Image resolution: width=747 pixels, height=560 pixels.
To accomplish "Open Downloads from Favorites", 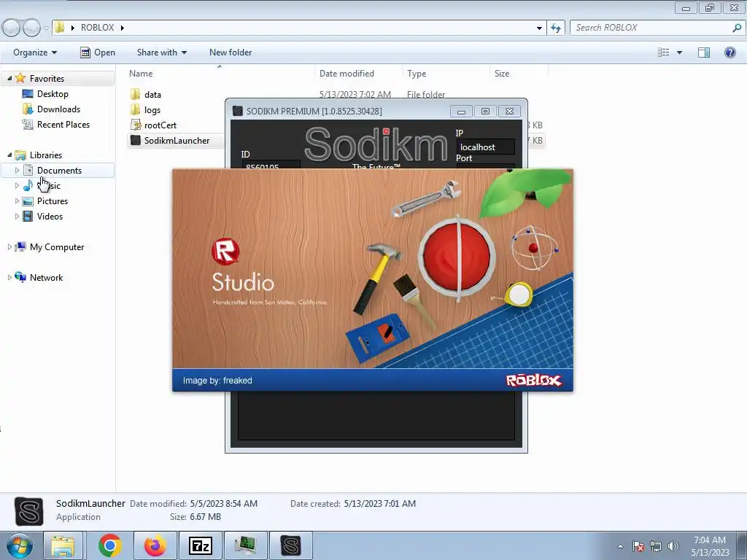I will pyautogui.click(x=58, y=109).
